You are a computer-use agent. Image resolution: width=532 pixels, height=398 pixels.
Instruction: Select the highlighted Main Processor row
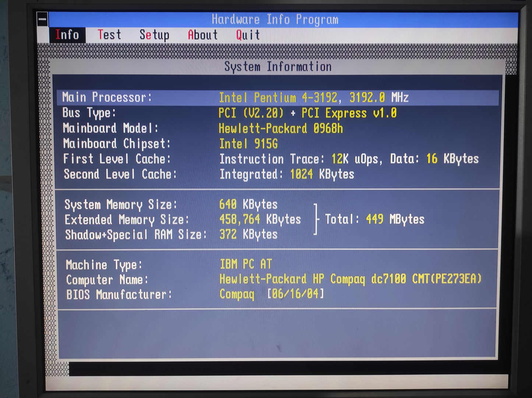pyautogui.click(x=278, y=98)
